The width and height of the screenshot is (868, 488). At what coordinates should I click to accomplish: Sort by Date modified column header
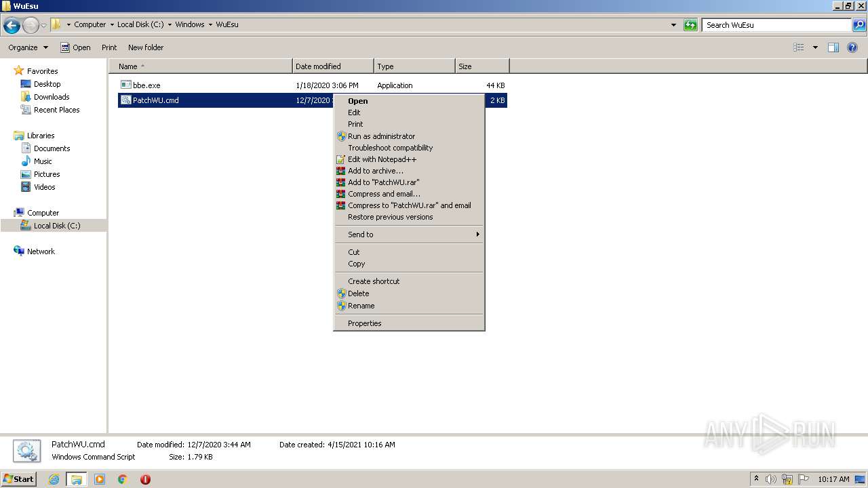333,66
